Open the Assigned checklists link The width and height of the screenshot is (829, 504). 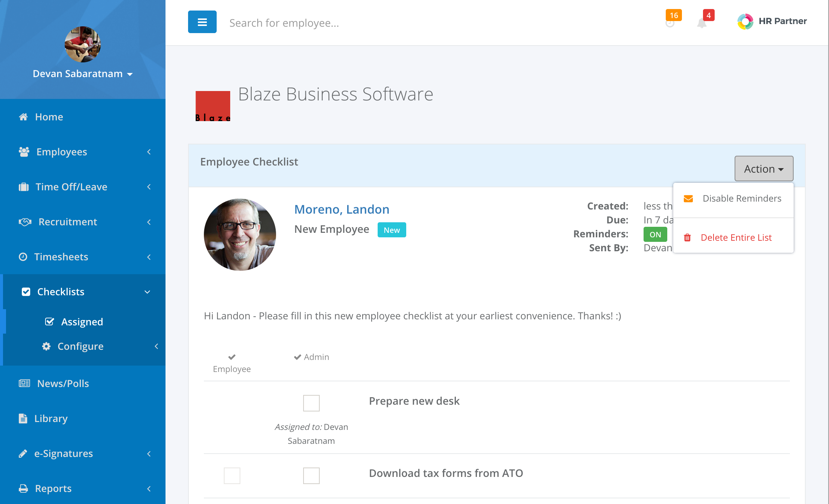[x=82, y=321]
